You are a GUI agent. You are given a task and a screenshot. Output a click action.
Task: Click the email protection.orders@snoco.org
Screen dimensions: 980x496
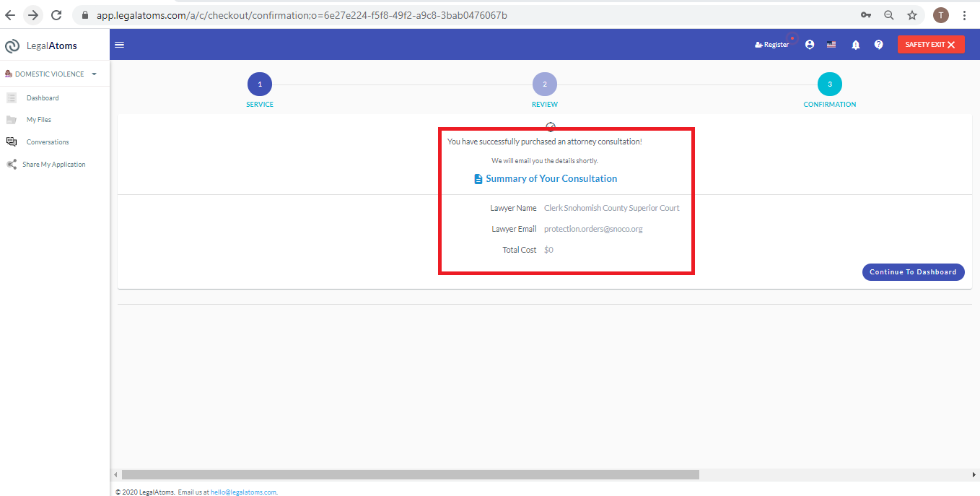[x=593, y=229]
